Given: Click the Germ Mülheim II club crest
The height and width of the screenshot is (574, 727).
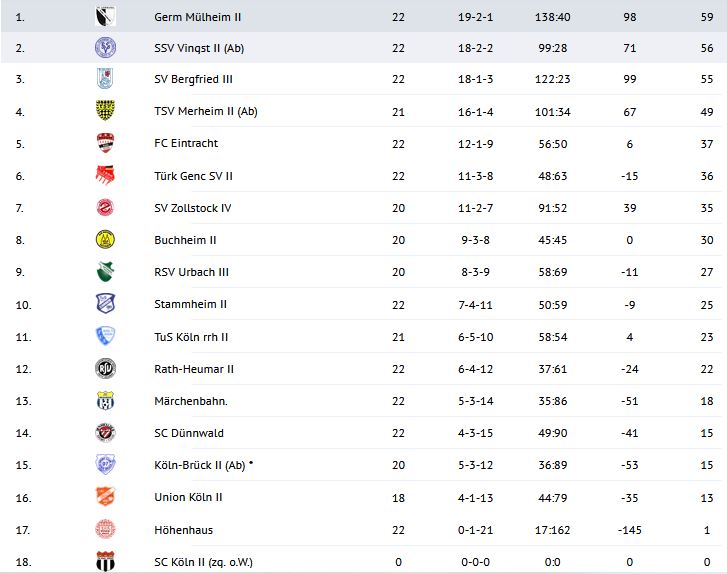Looking at the screenshot, I should click(105, 17).
